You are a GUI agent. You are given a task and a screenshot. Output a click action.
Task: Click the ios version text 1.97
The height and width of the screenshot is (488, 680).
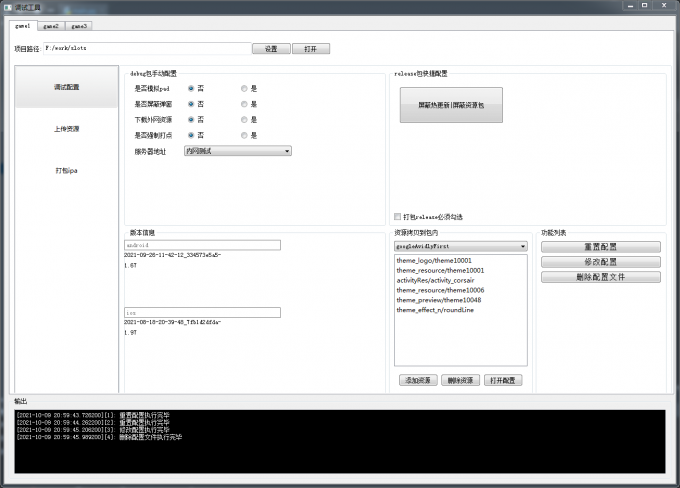pos(131,333)
